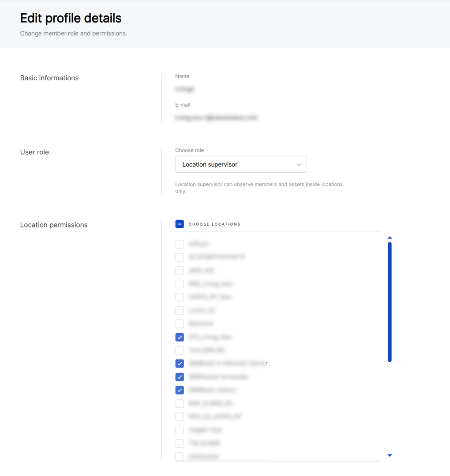Check the first location in the list

[x=180, y=244]
